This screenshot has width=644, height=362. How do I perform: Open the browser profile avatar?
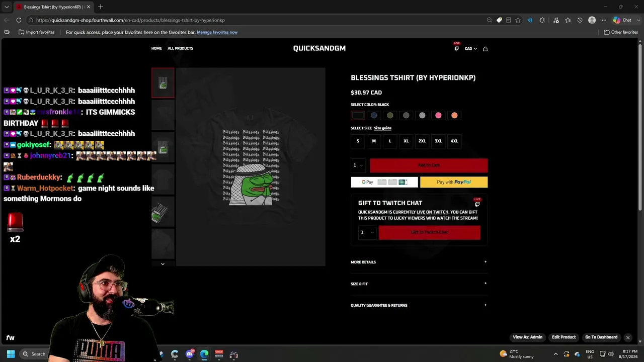[592, 20]
